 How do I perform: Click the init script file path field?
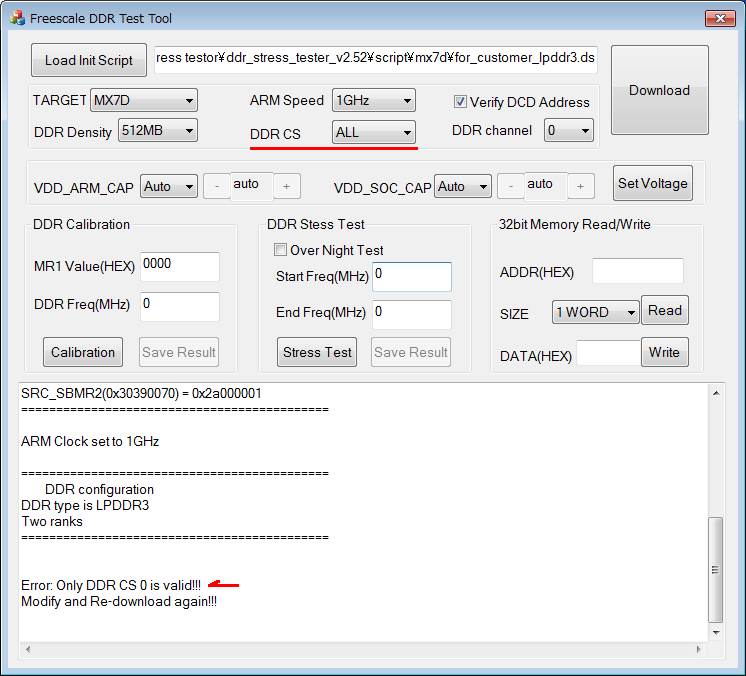point(375,59)
